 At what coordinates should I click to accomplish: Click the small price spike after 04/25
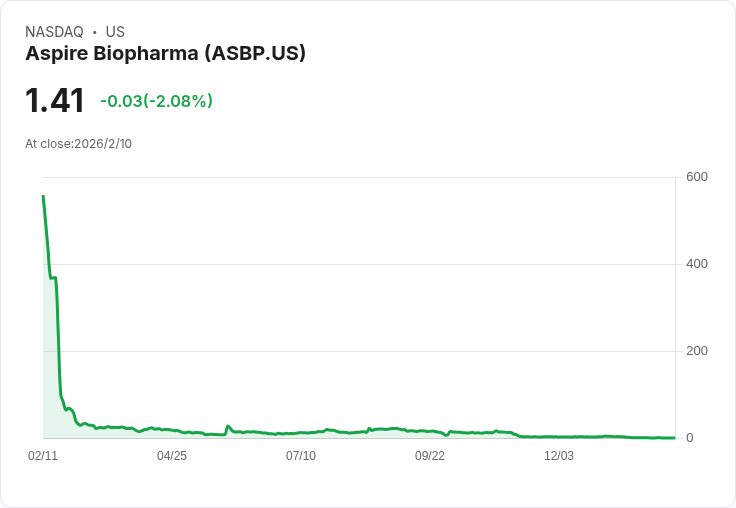tap(228, 426)
